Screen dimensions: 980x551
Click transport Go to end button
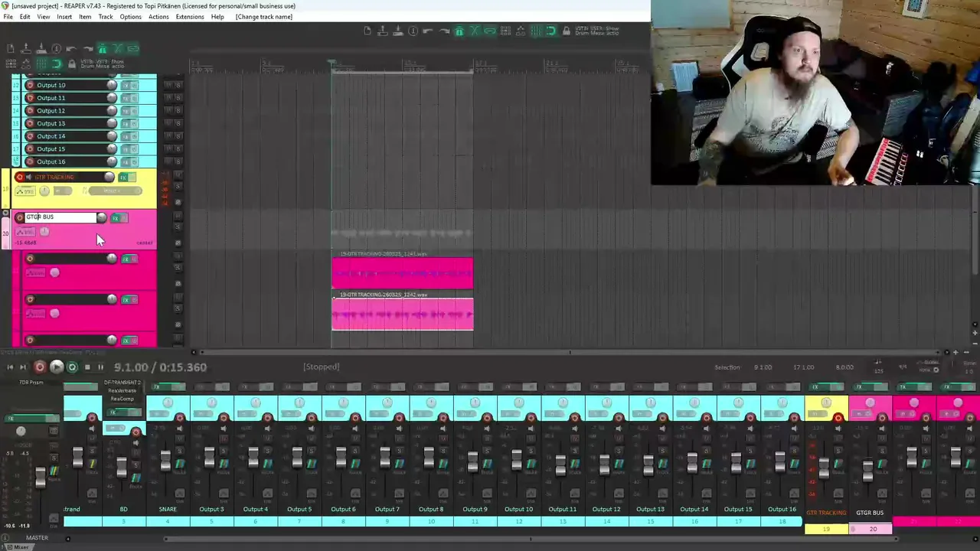(24, 367)
